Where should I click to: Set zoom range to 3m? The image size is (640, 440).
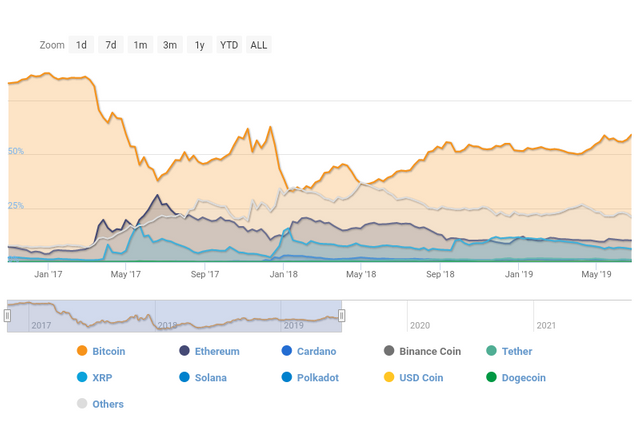point(170,45)
